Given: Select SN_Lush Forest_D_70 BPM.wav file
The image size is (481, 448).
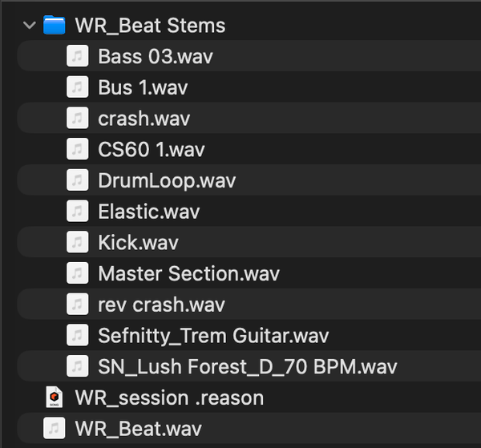Looking at the screenshot, I should click(x=247, y=367).
